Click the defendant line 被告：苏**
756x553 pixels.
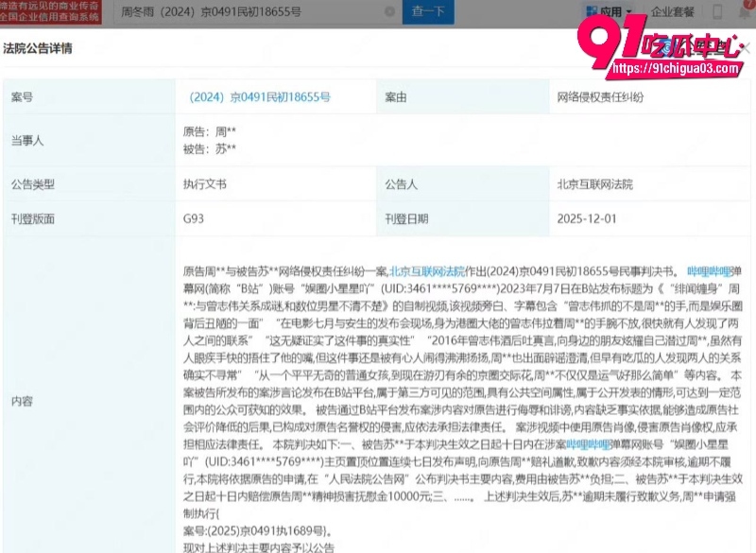[210, 149]
